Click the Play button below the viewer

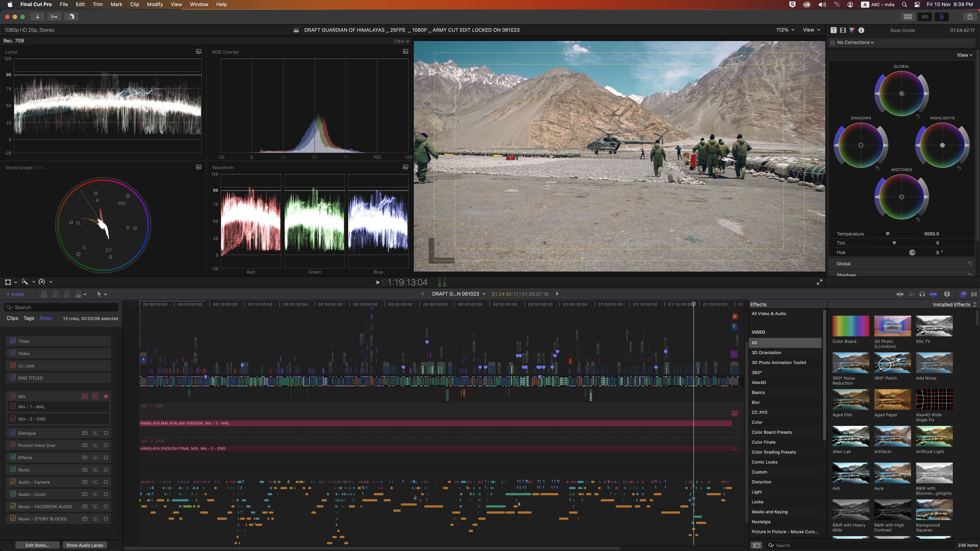point(377,282)
